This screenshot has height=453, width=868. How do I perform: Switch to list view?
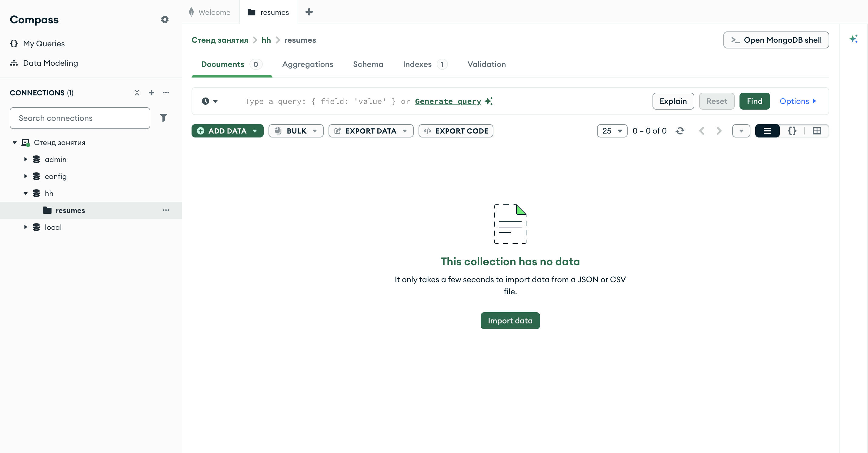point(767,131)
